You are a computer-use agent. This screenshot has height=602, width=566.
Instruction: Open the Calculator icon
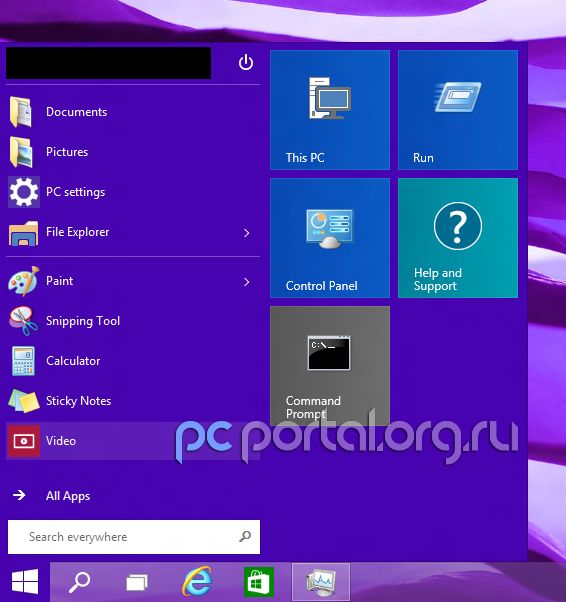[23, 361]
